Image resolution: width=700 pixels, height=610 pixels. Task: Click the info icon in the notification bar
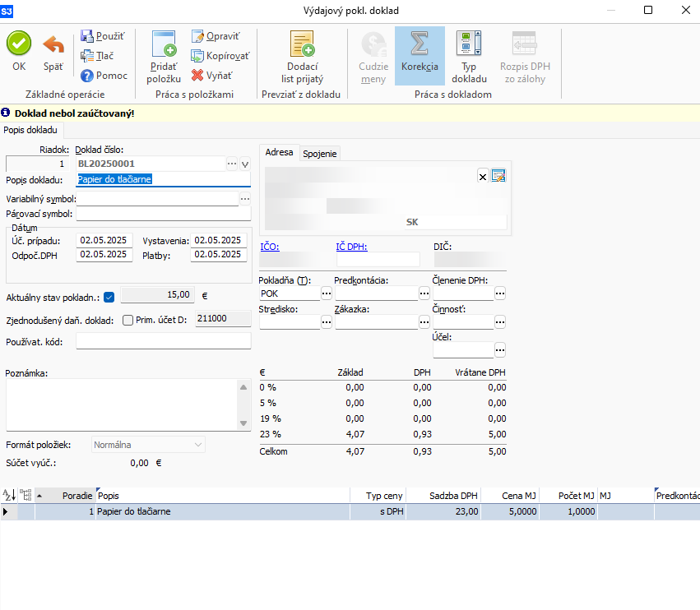[x=6, y=113]
